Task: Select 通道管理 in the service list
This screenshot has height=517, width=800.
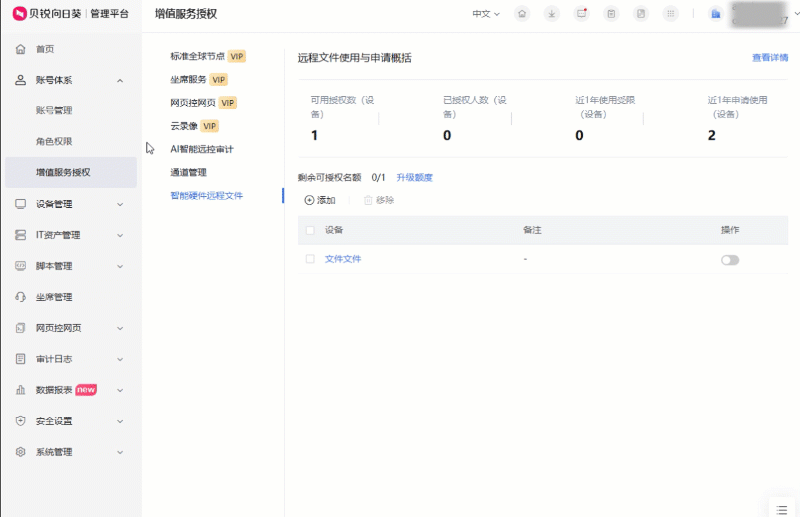Action: click(188, 172)
